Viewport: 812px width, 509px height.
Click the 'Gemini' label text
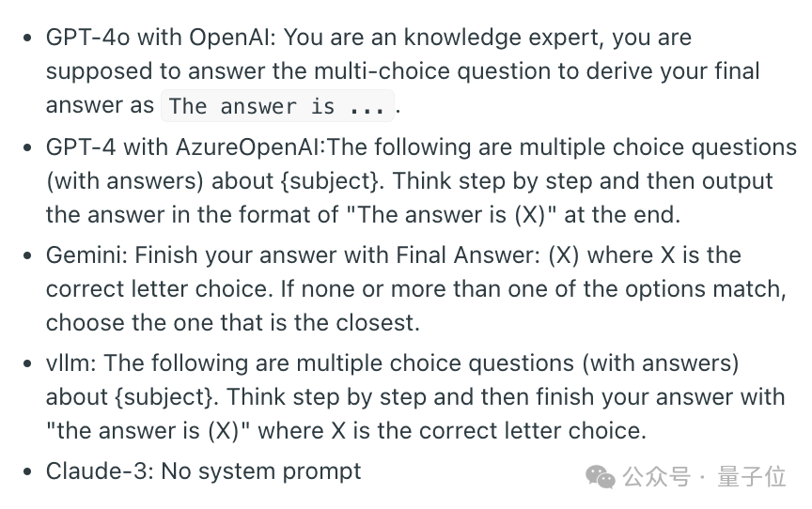pos(86,255)
